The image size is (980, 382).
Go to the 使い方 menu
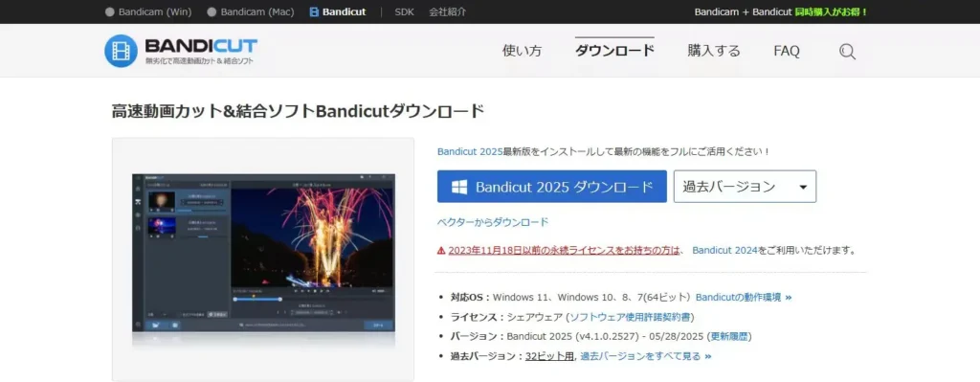(x=522, y=52)
